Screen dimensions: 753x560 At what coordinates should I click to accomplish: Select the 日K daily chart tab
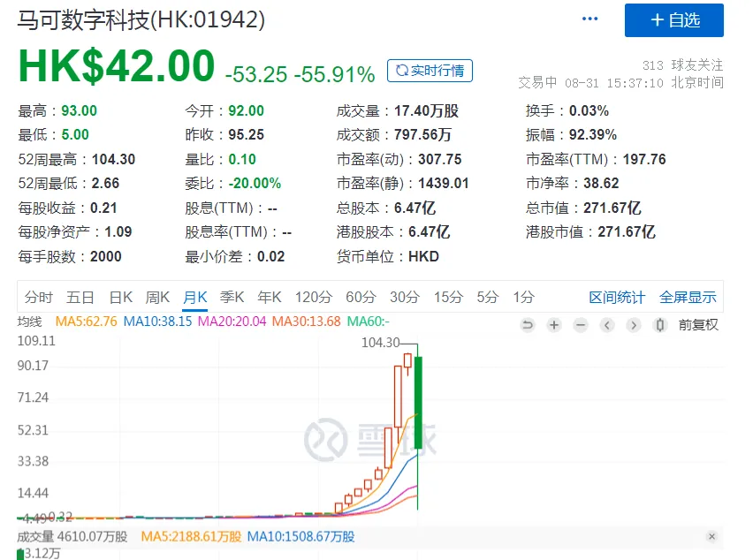pos(120,297)
